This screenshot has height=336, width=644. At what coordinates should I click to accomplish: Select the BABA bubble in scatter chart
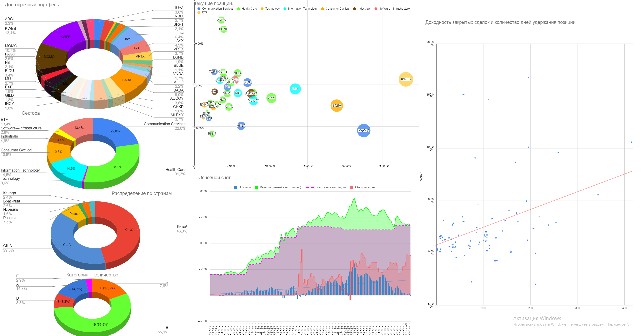337,106
